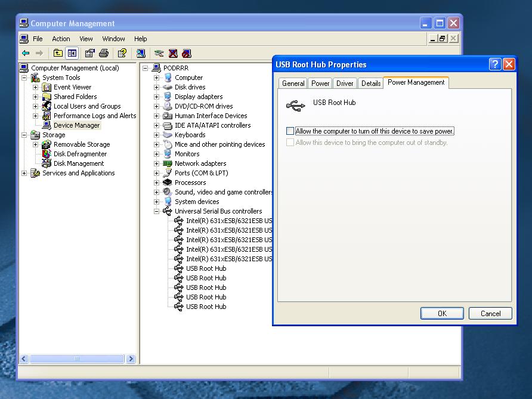The height and width of the screenshot is (399, 532).
Task: Open the Action menu
Action: [61, 39]
